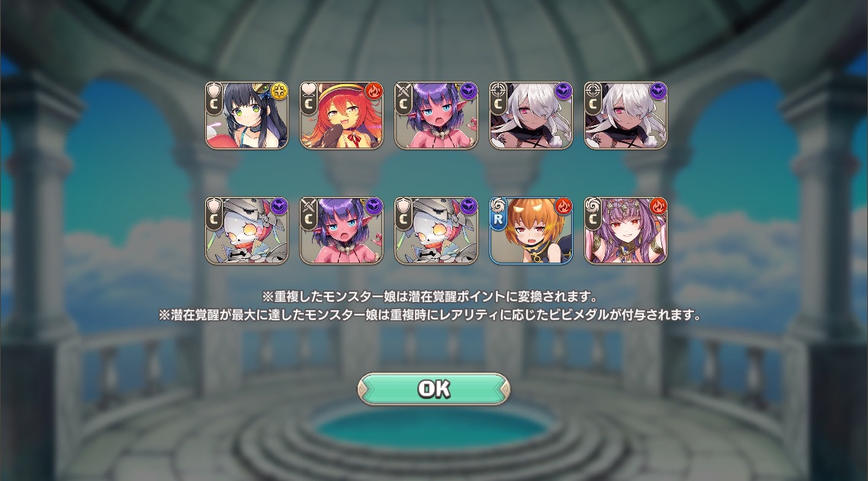Tap the C rarity badge on red-haired hat girl's card
This screenshot has height=481, width=868.
(x=308, y=104)
